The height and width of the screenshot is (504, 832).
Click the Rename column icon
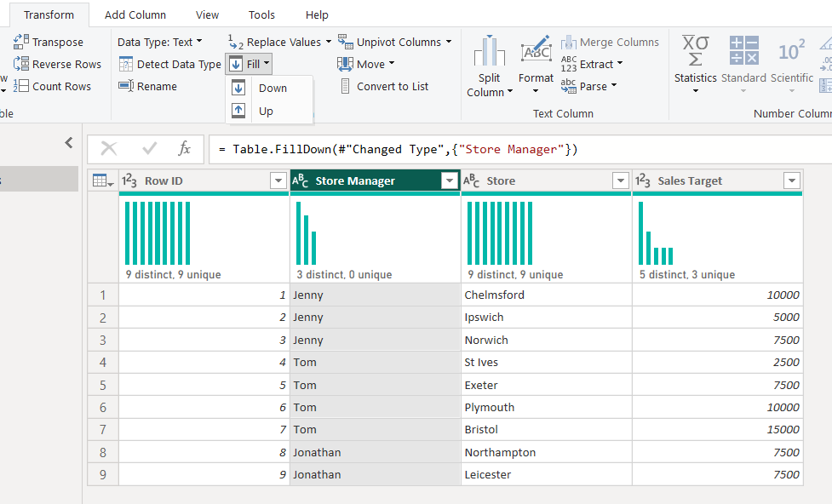pos(126,86)
